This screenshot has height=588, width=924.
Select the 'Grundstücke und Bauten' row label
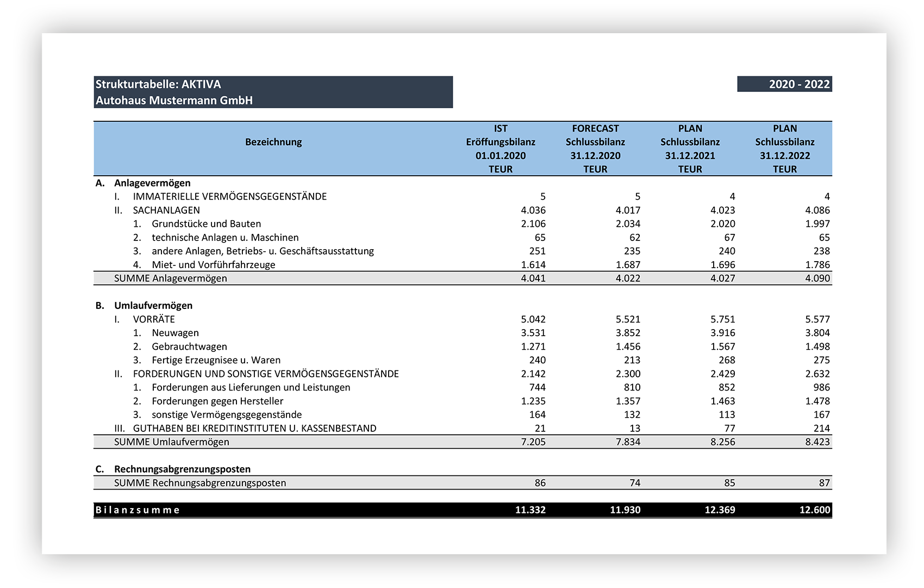pyautogui.click(x=206, y=224)
